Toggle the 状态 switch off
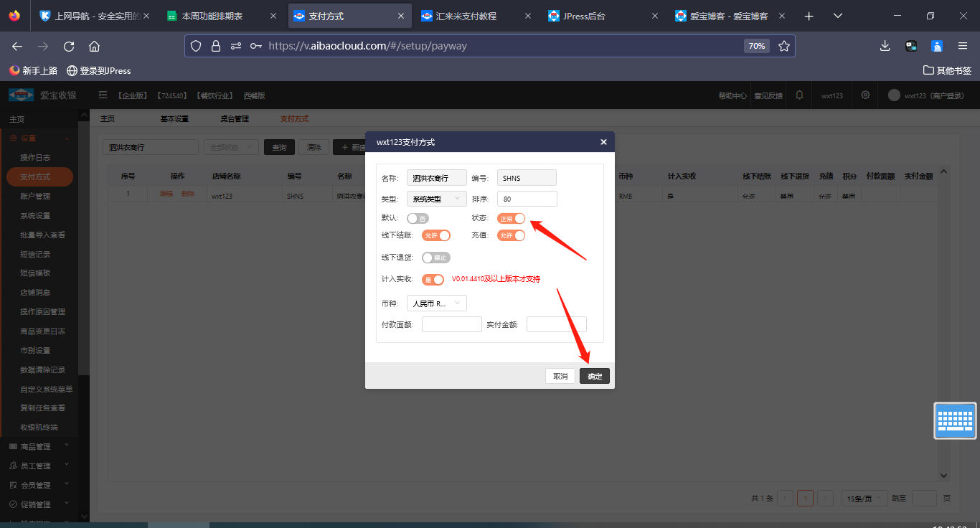This screenshot has height=528, width=980. [511, 218]
